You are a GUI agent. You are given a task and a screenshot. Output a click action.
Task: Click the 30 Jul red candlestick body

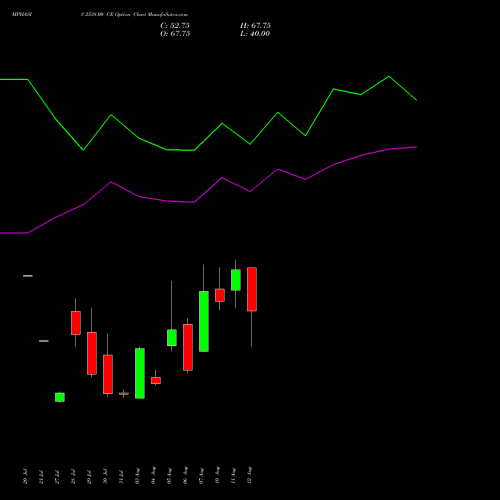(108, 374)
